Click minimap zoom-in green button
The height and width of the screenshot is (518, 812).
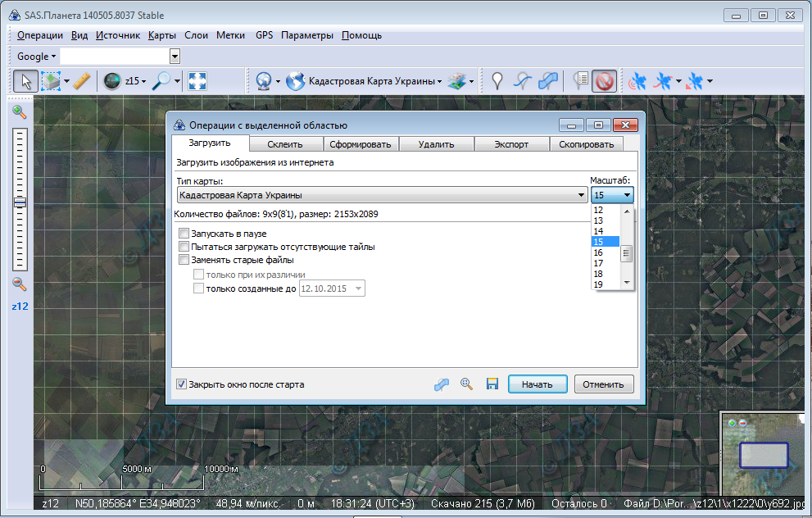tap(732, 423)
